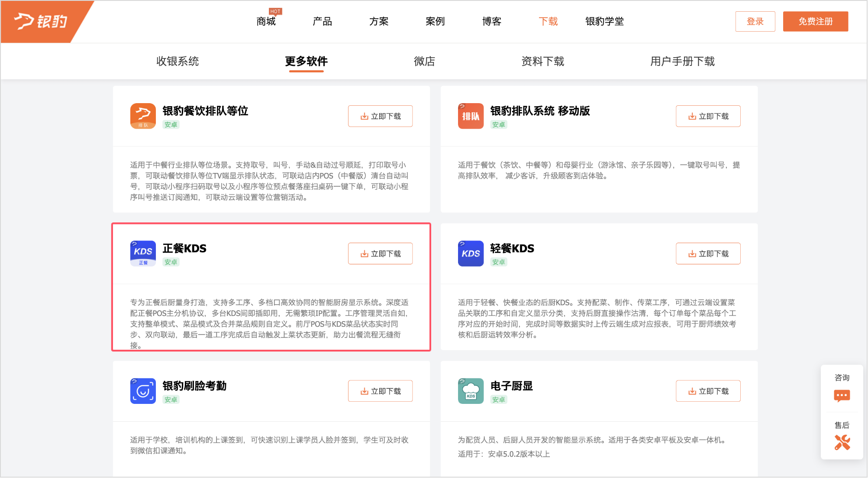Switch to the 微店 tab
This screenshot has width=868, height=478.
(x=424, y=61)
